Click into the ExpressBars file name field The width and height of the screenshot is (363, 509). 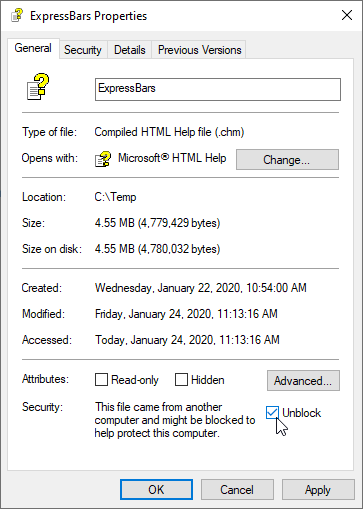pyautogui.click(x=218, y=89)
